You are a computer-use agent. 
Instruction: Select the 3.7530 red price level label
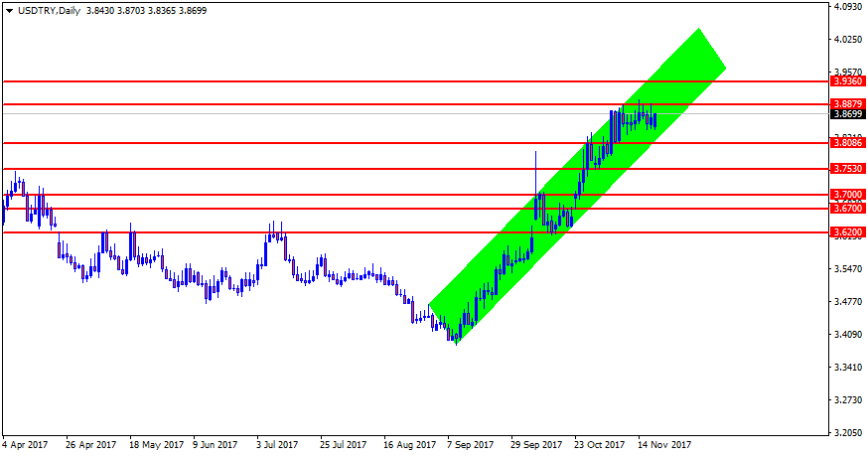[847, 169]
